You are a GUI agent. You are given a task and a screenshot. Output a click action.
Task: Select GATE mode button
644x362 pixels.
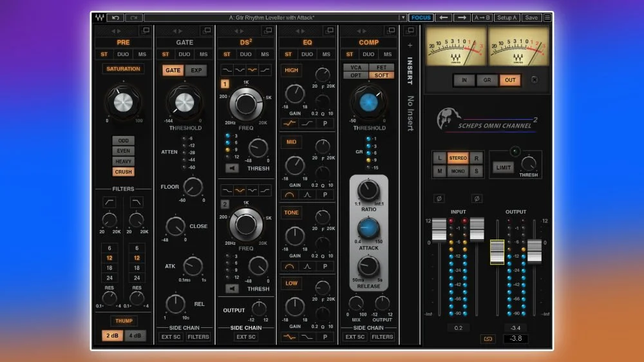pos(173,70)
